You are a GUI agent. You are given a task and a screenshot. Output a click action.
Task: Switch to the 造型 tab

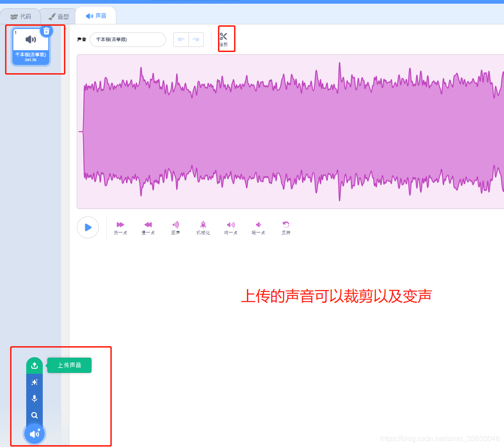(57, 15)
